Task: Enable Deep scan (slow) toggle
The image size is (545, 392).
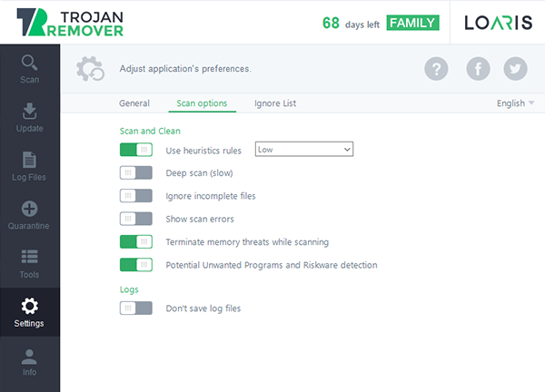Action: coord(136,172)
